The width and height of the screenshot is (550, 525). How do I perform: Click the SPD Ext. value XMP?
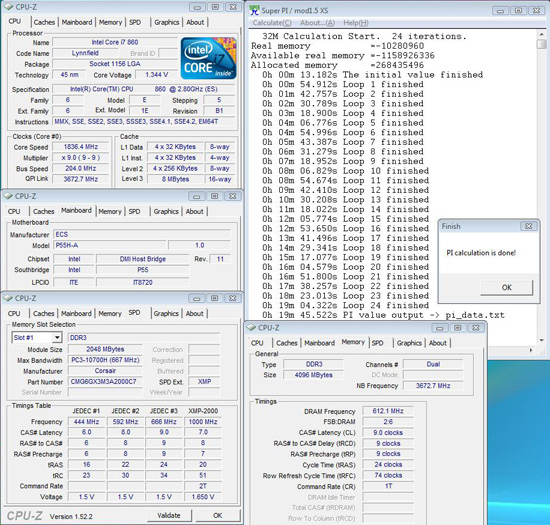tap(204, 382)
